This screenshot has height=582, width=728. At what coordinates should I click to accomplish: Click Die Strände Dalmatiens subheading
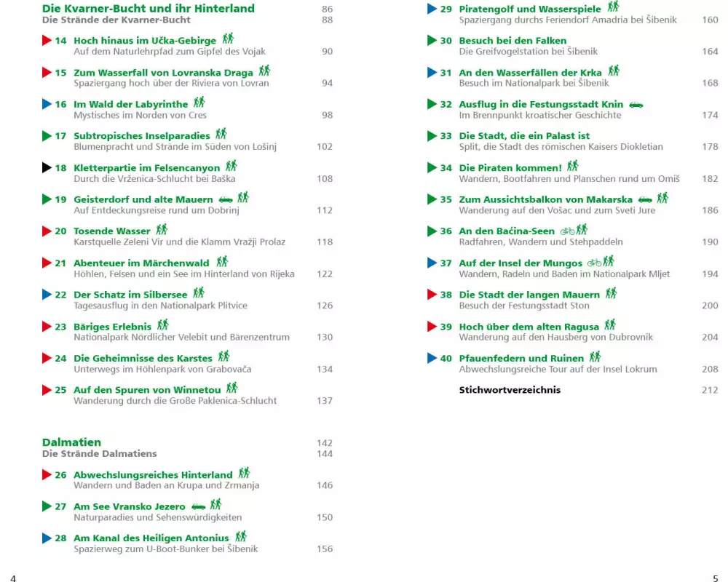[99, 454]
